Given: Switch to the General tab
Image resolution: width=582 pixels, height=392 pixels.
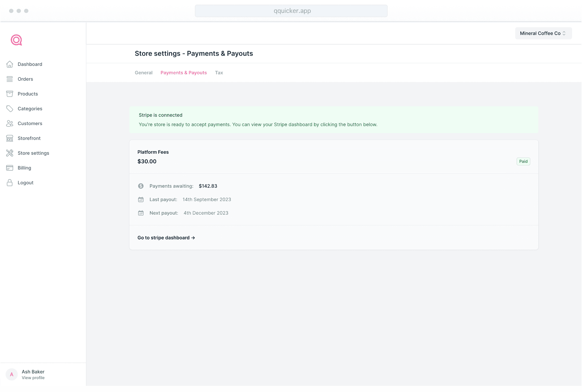Looking at the screenshot, I should [143, 73].
